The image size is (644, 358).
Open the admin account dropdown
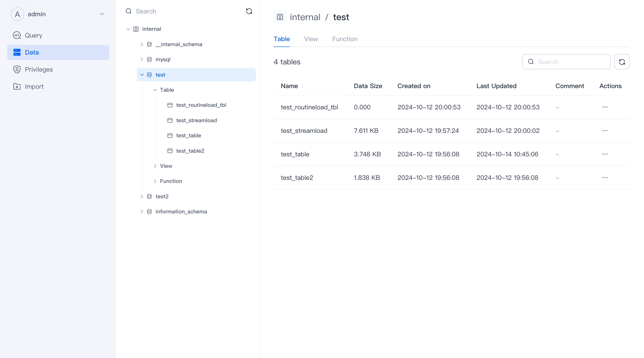[102, 14]
